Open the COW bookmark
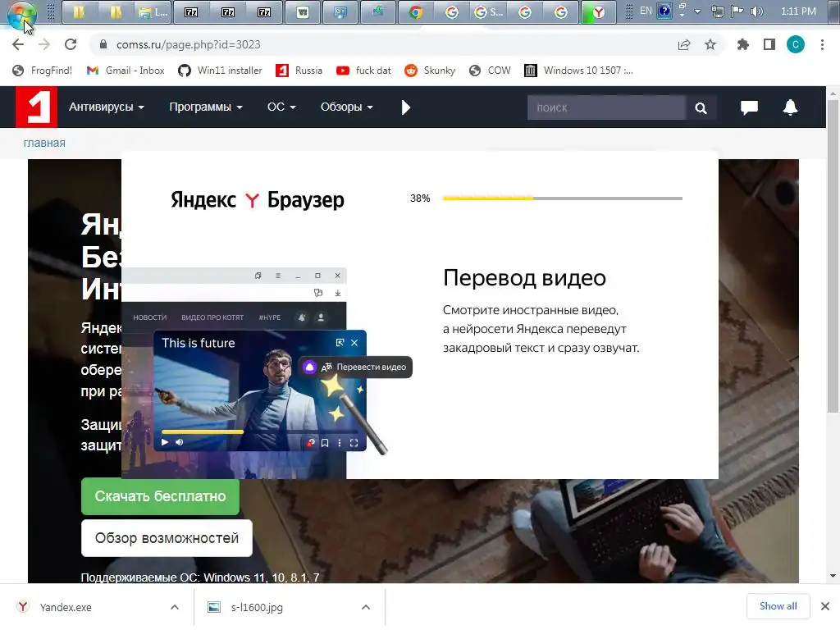Viewport: 840px width, 630px height. click(490, 71)
